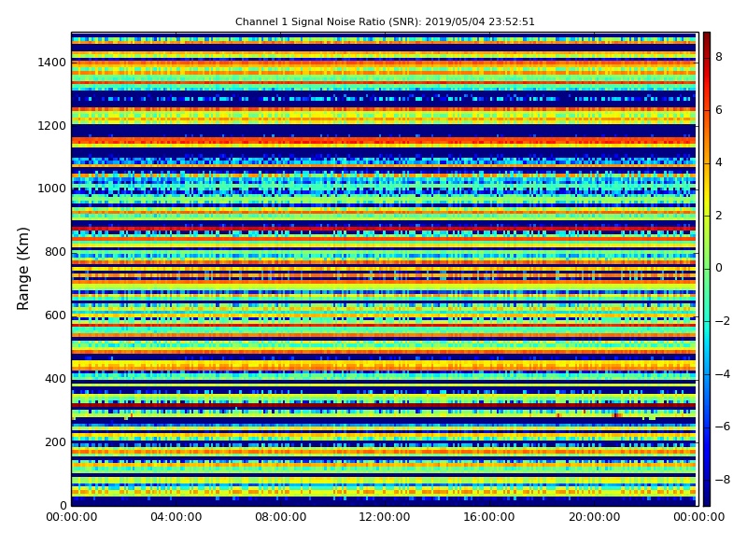Click the 200 range tick label

pos(55,441)
